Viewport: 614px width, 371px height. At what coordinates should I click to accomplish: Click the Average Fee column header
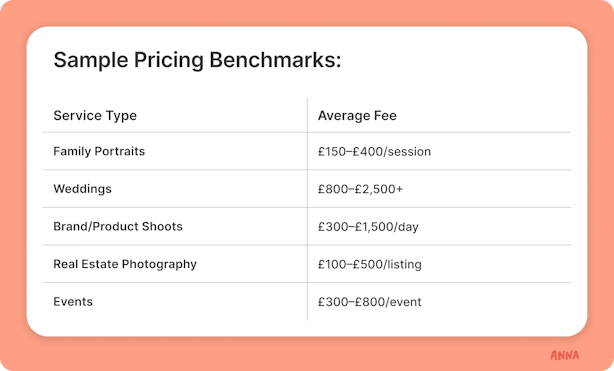pos(357,116)
